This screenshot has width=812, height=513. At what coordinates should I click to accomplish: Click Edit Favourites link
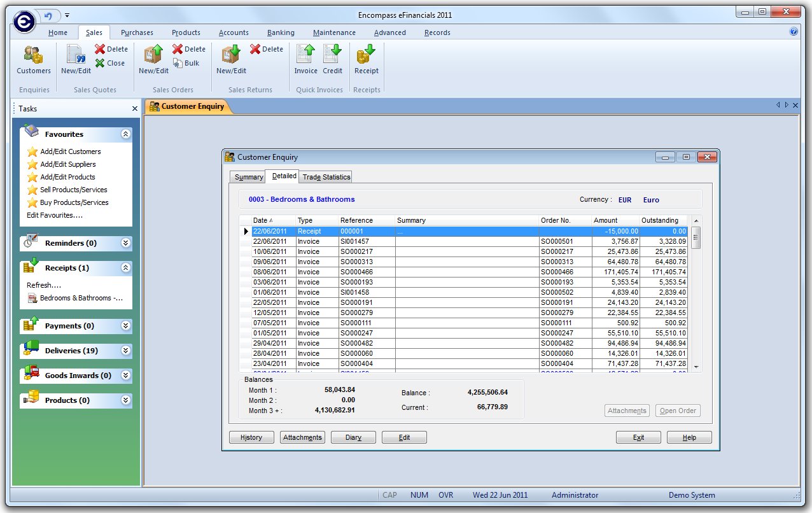[x=55, y=215]
